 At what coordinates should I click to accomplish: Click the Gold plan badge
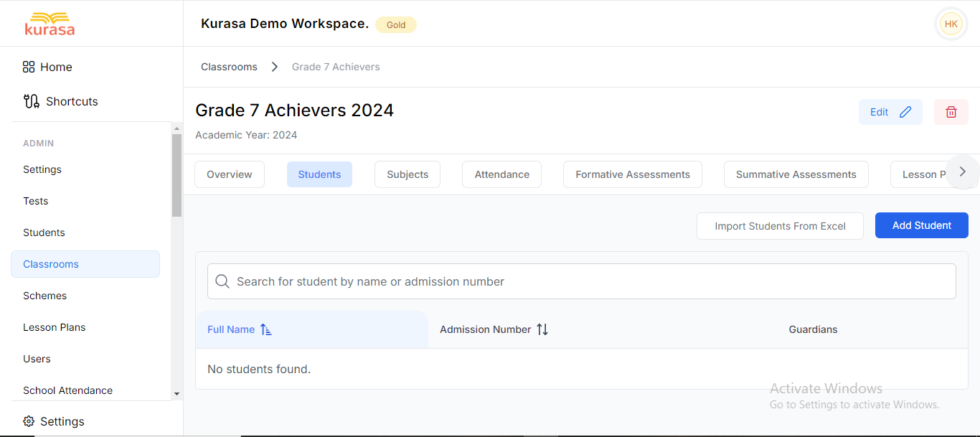click(x=395, y=24)
